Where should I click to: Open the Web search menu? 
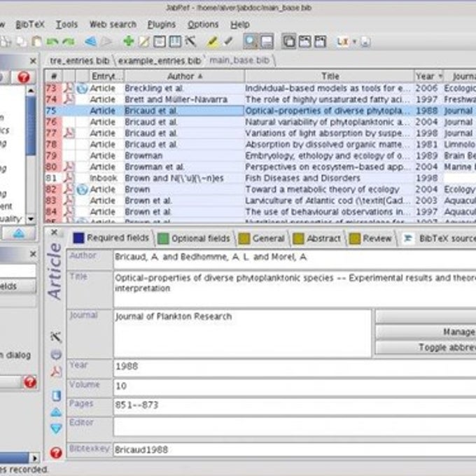(113, 24)
